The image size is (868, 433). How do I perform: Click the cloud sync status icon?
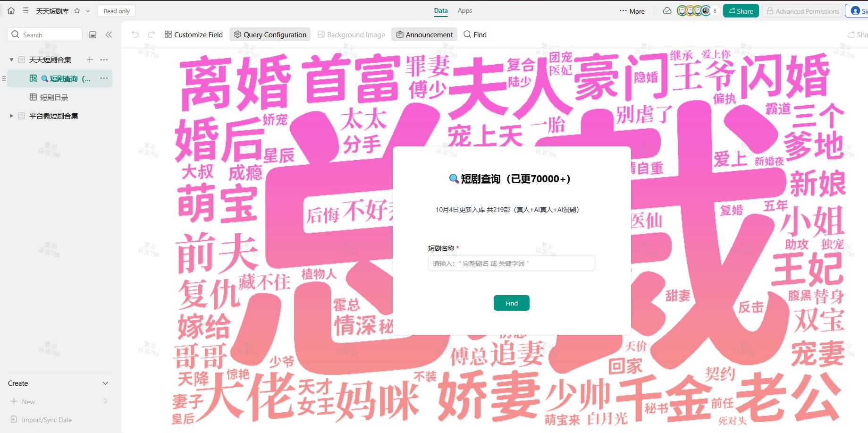coord(667,10)
